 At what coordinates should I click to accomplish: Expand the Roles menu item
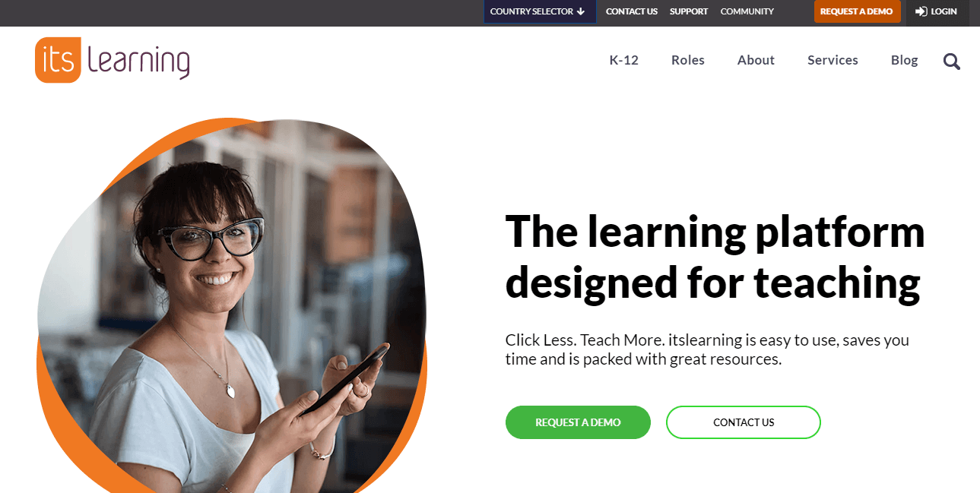[x=688, y=60]
